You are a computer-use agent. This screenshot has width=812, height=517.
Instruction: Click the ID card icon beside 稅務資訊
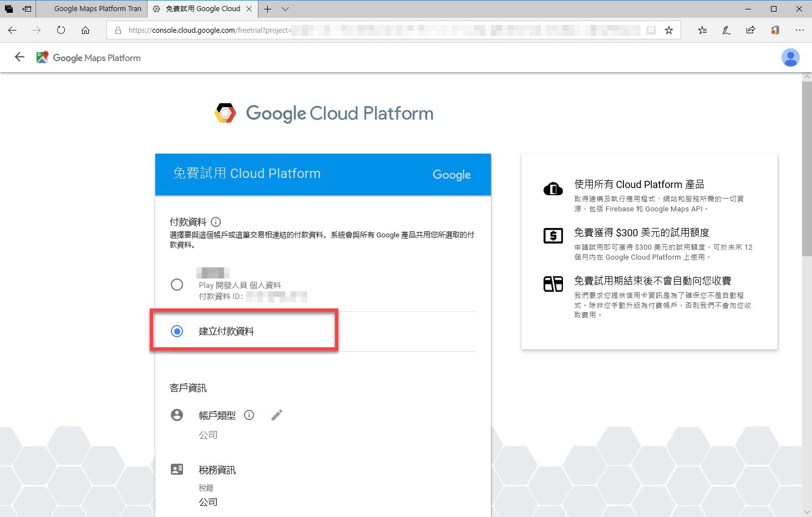click(177, 469)
